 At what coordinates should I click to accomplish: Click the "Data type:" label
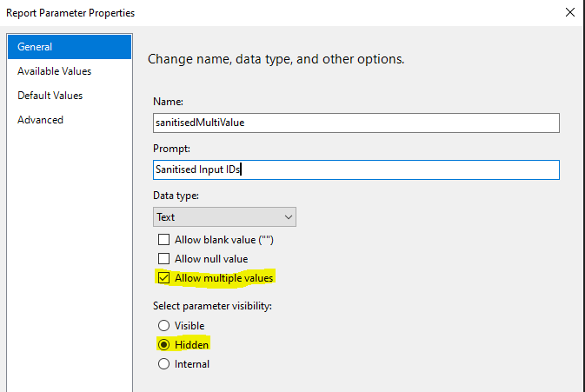pos(176,196)
